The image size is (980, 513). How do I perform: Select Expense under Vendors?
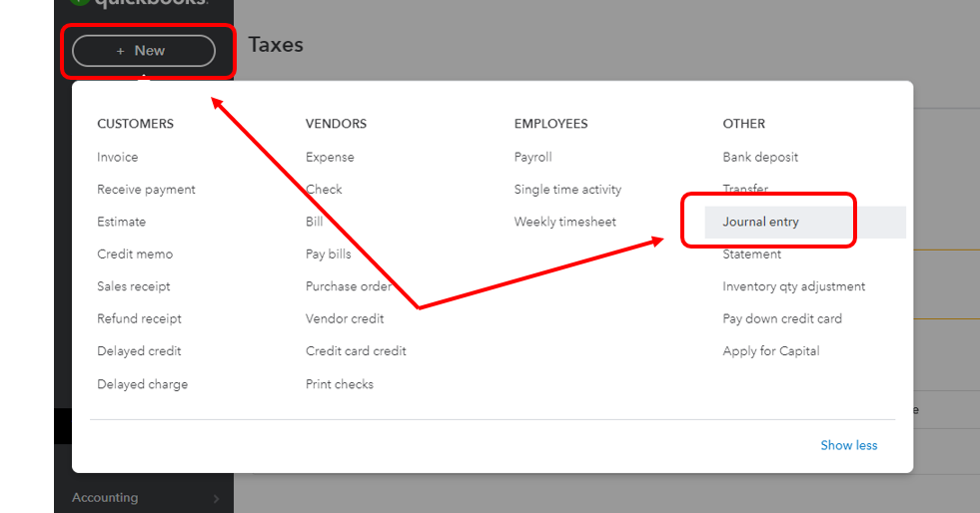click(330, 158)
